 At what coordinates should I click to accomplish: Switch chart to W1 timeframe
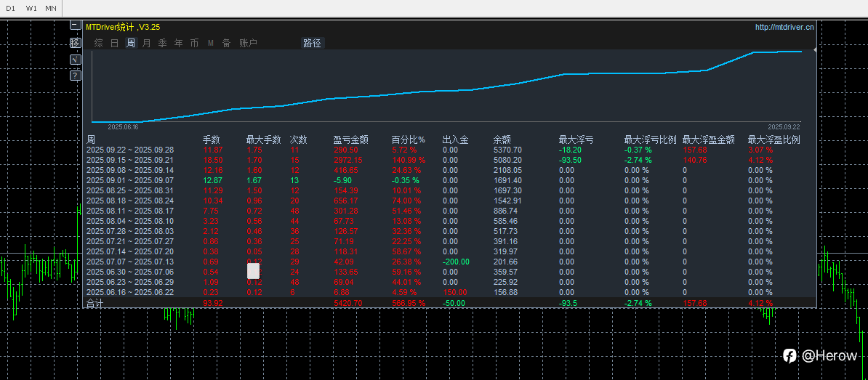click(x=31, y=8)
